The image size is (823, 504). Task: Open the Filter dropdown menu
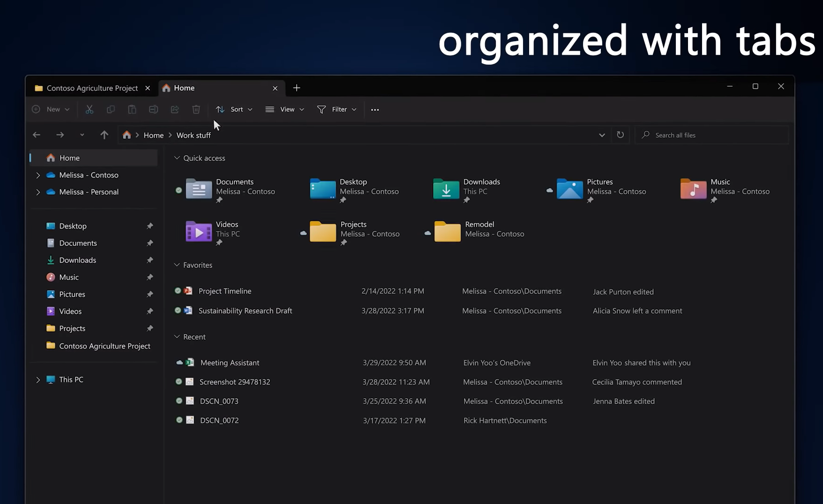[337, 110]
